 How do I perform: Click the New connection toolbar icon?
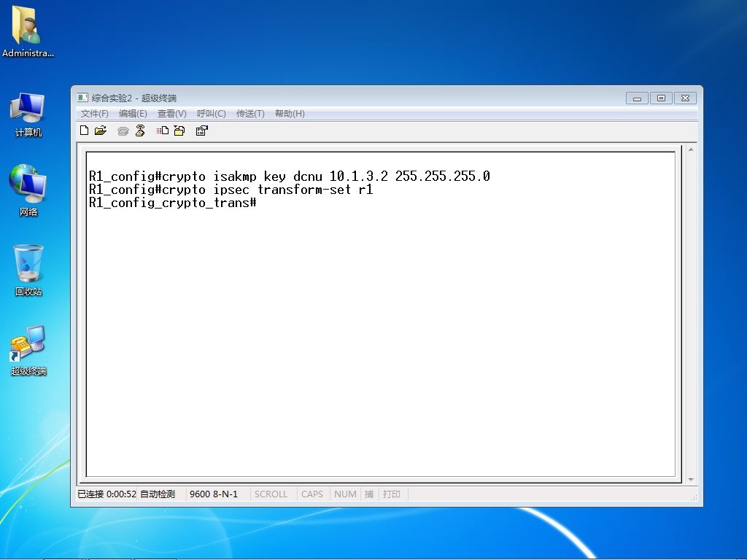click(x=85, y=131)
